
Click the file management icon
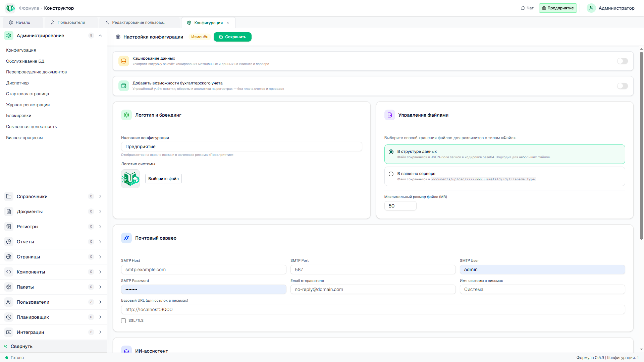[x=390, y=115]
